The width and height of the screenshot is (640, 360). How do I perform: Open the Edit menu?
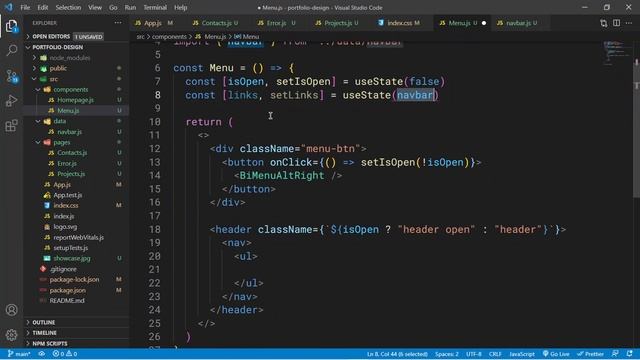click(42, 7)
